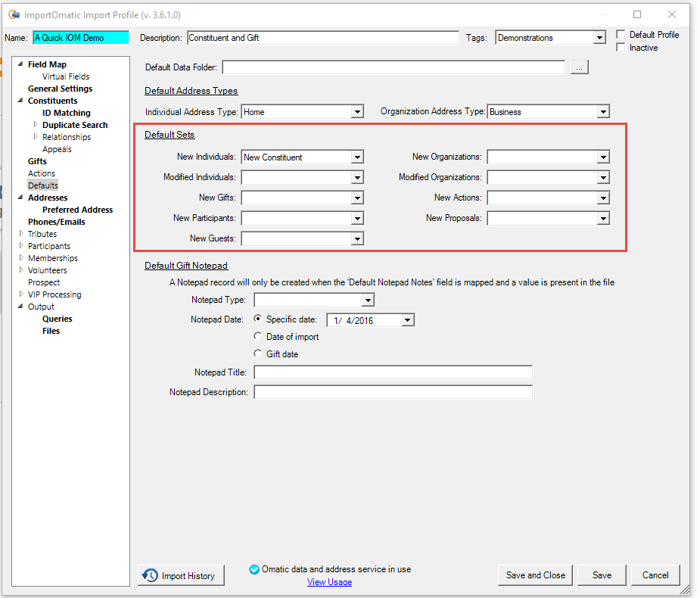This screenshot has height=598, width=700.
Task: Click the Save and Close button
Action: click(535, 575)
